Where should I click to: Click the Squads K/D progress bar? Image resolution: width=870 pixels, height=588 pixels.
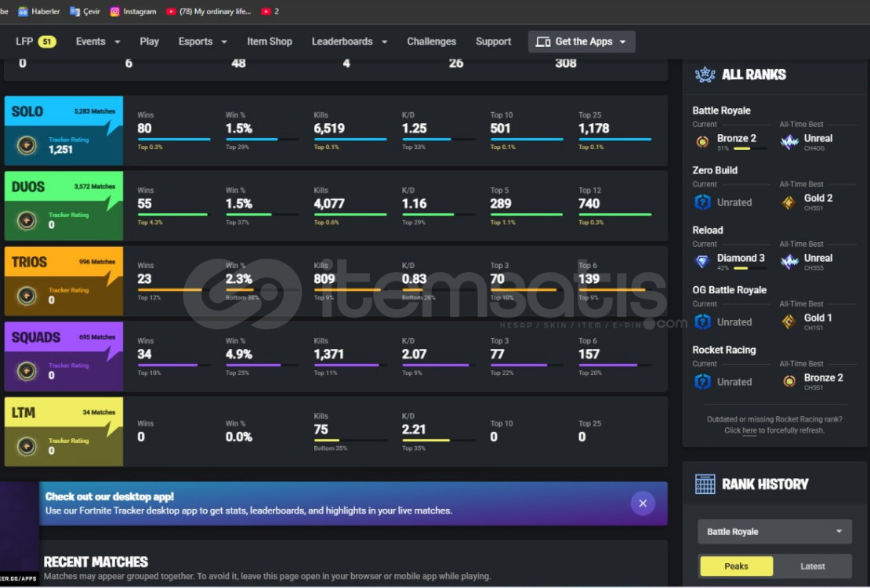pos(438,365)
